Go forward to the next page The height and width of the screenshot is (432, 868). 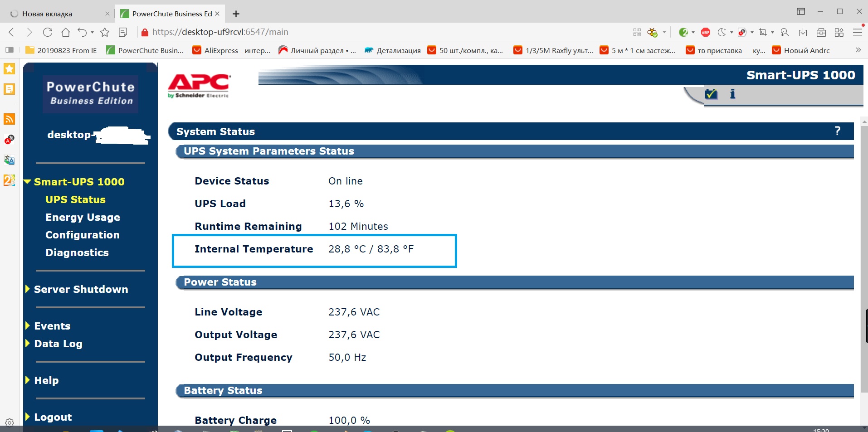[29, 32]
